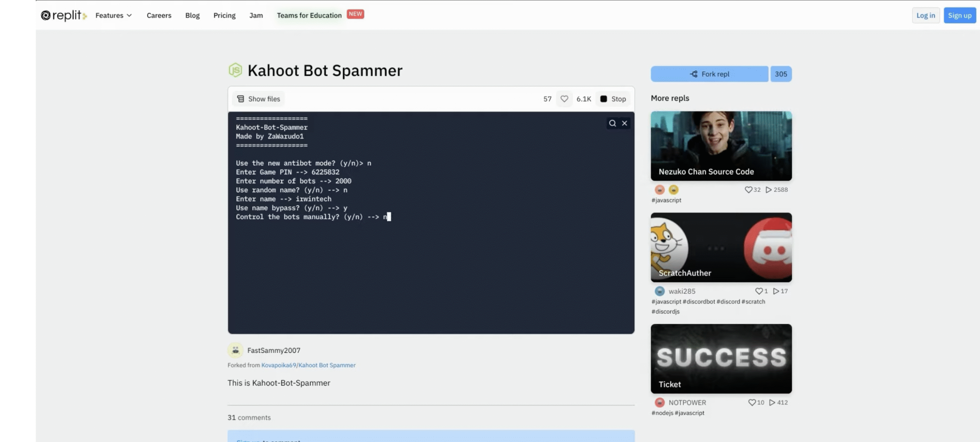Open the Kovapoika69/Kahoot Bot Spammer link
This screenshot has width=980, height=442.
[308, 365]
